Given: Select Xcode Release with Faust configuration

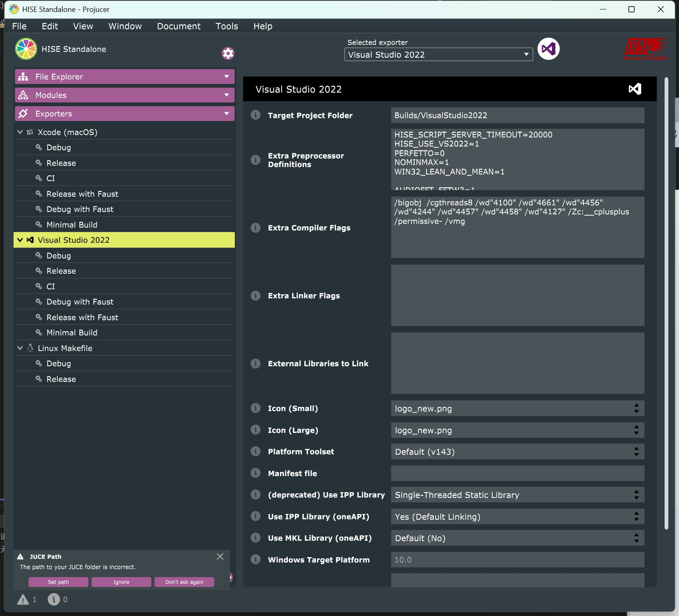Looking at the screenshot, I should 124,194.
